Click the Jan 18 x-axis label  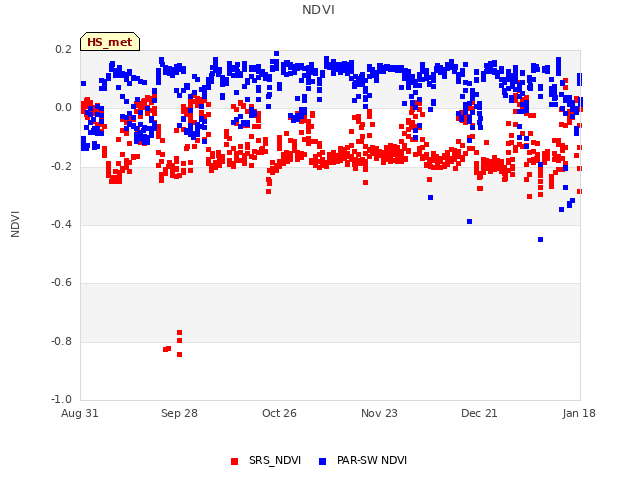pyautogui.click(x=579, y=413)
